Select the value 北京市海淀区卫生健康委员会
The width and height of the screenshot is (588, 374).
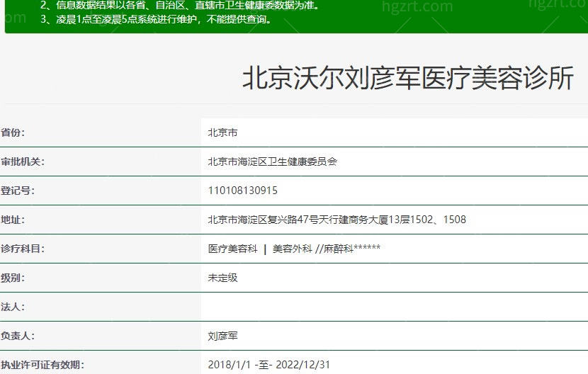tap(273, 161)
